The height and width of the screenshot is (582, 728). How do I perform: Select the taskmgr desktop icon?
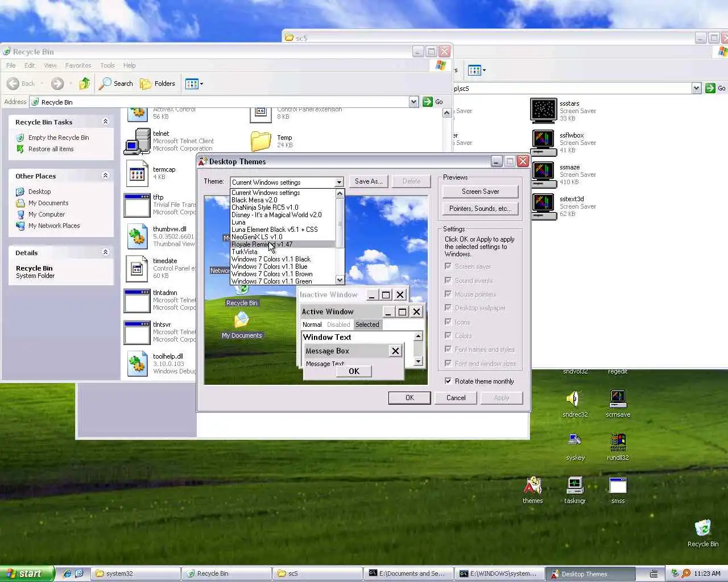pos(575,485)
